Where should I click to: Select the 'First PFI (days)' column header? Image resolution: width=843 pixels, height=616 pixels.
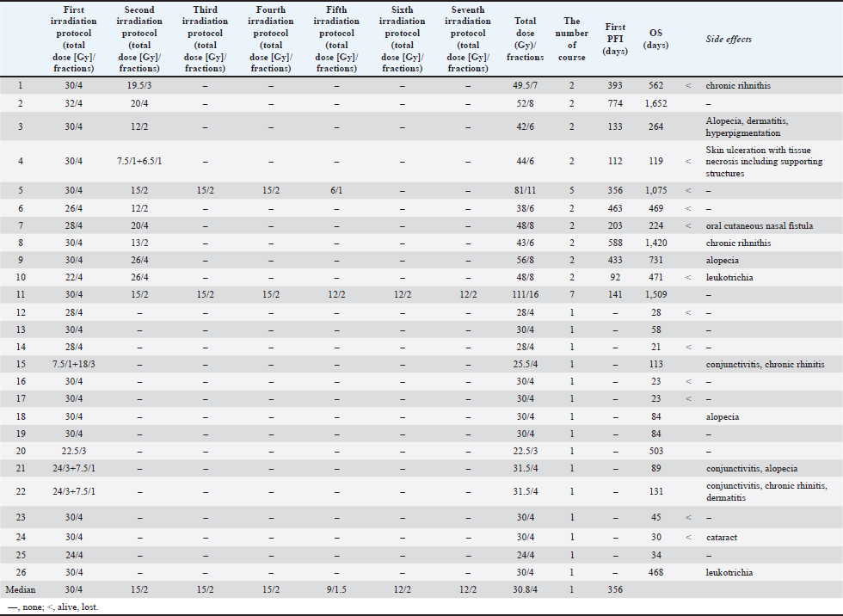tap(617, 40)
